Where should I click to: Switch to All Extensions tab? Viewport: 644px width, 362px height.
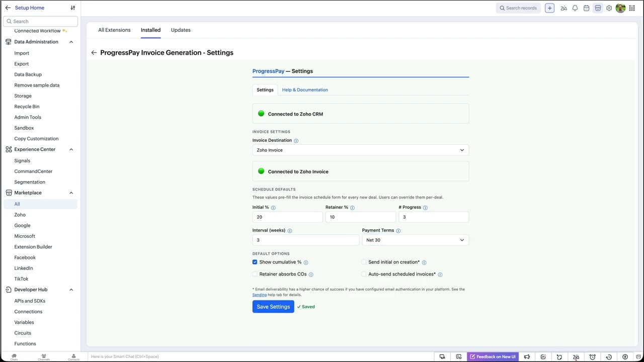(x=114, y=30)
